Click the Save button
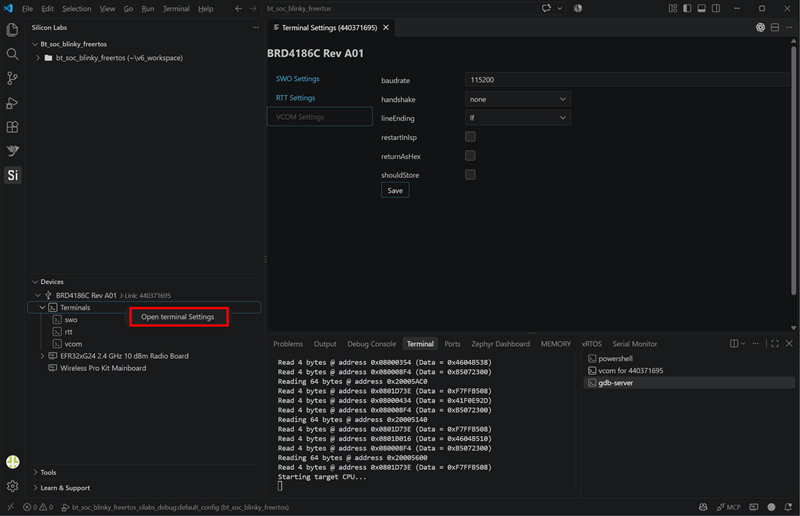Image resolution: width=800 pixels, height=516 pixels. tap(395, 190)
